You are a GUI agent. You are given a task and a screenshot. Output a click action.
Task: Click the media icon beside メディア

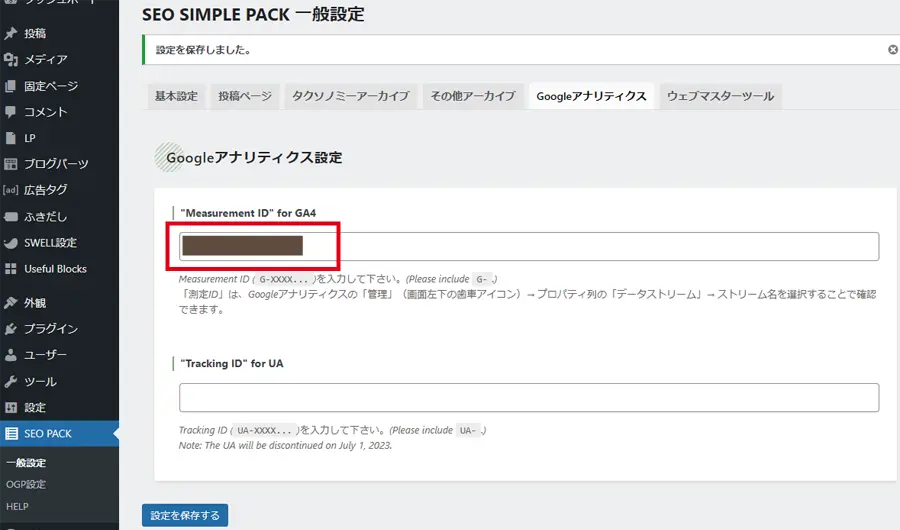point(11,59)
